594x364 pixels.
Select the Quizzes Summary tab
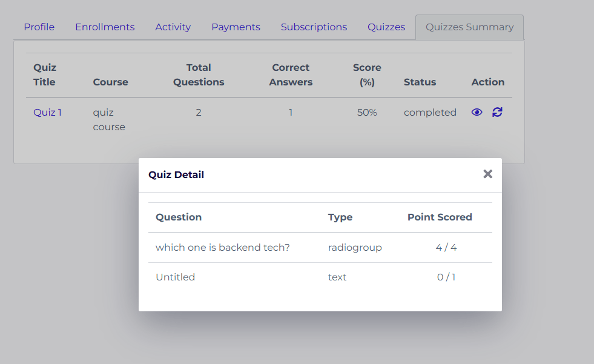point(469,27)
